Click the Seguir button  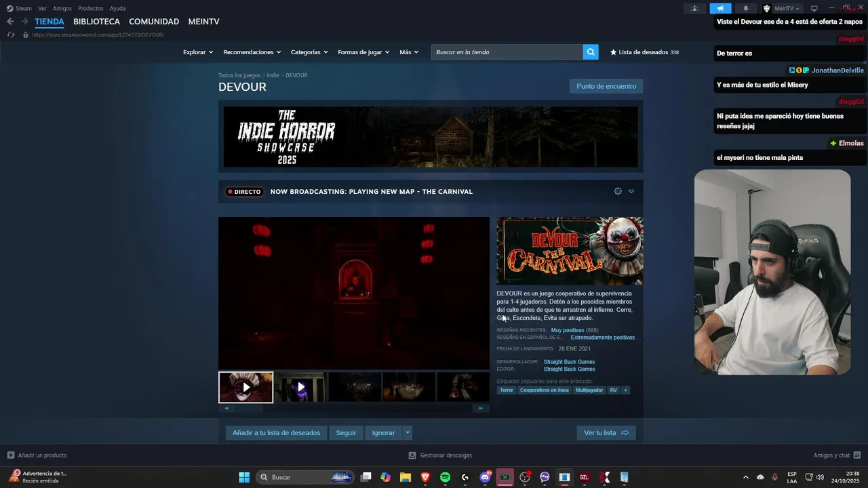tap(346, 432)
